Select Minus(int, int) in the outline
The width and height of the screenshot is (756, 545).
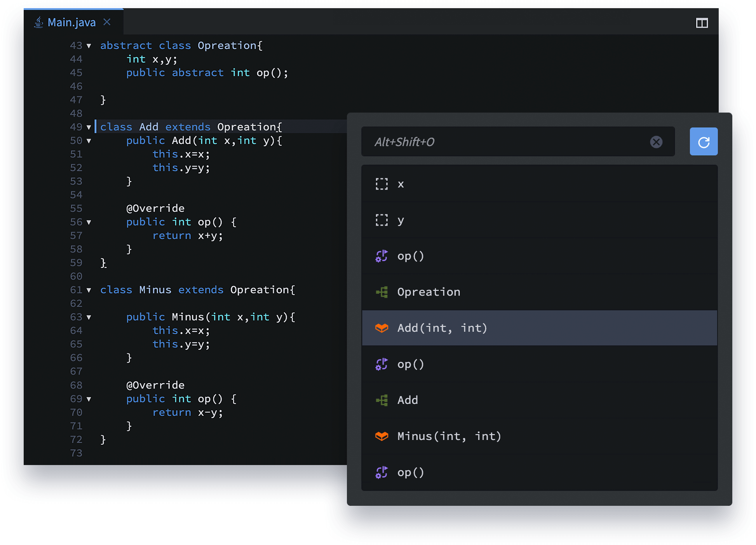[539, 436]
